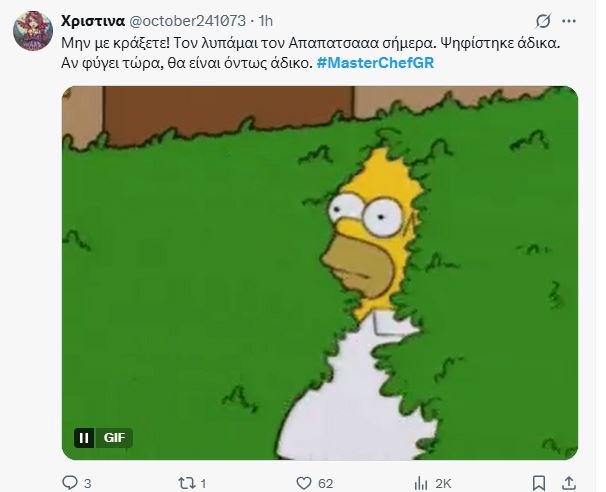Click the repost arrows icon
Screen dimensions: 606x492
187,483
